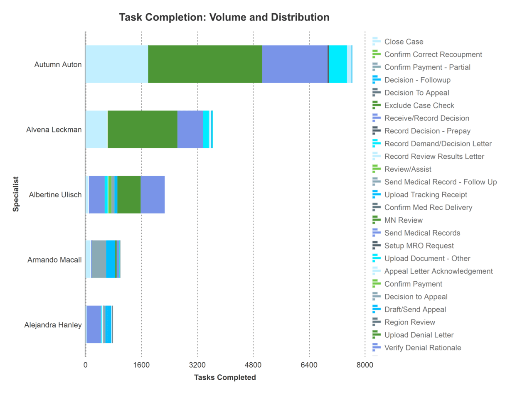Hide the Confirm Payment - Partial series via label
The height and width of the screenshot is (393, 532).
click(427, 67)
